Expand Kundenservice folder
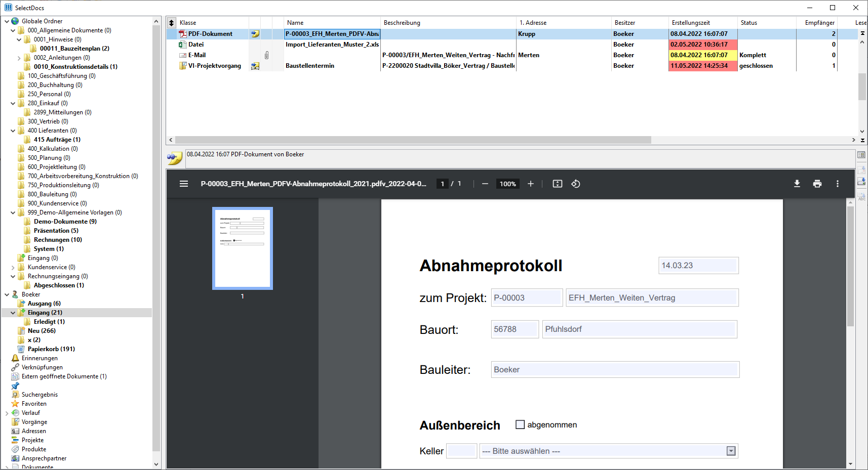The image size is (868, 470). (x=13, y=267)
